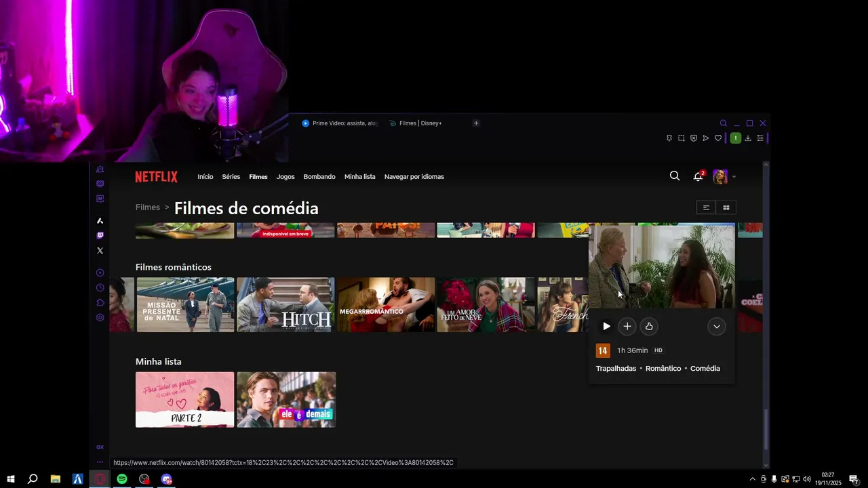Open the browser easy setup menu icon
Viewport: 868px width, 488px height.
pos(760,138)
